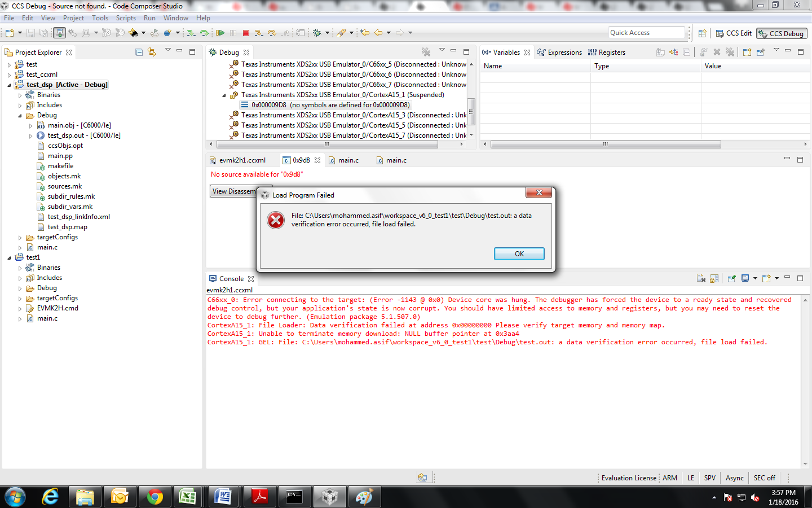Switch to evmk2h1.ccxml editor tab
The image size is (812, 508).
point(237,160)
